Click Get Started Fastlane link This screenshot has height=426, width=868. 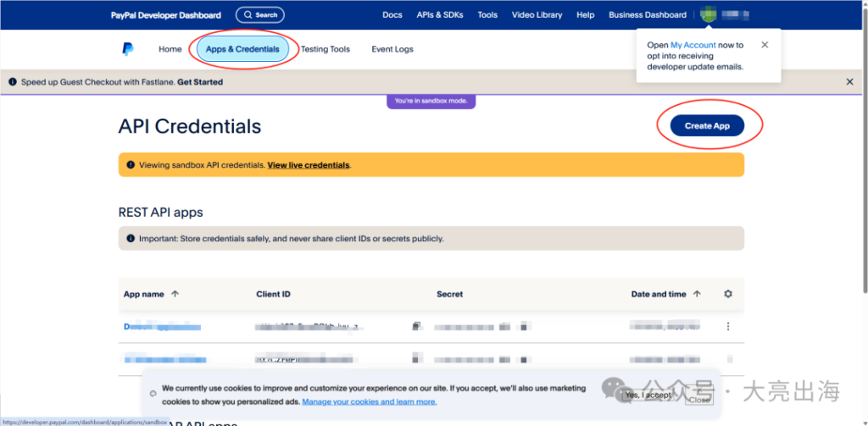pos(200,82)
